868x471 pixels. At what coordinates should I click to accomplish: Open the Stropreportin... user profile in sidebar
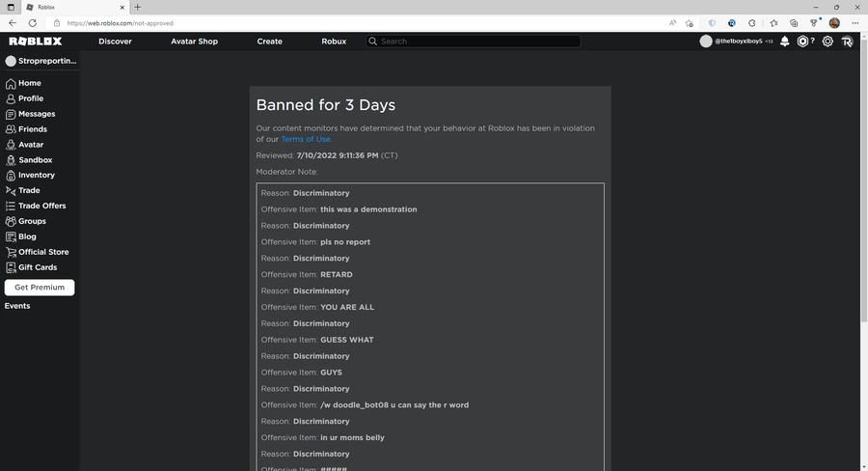click(x=41, y=61)
